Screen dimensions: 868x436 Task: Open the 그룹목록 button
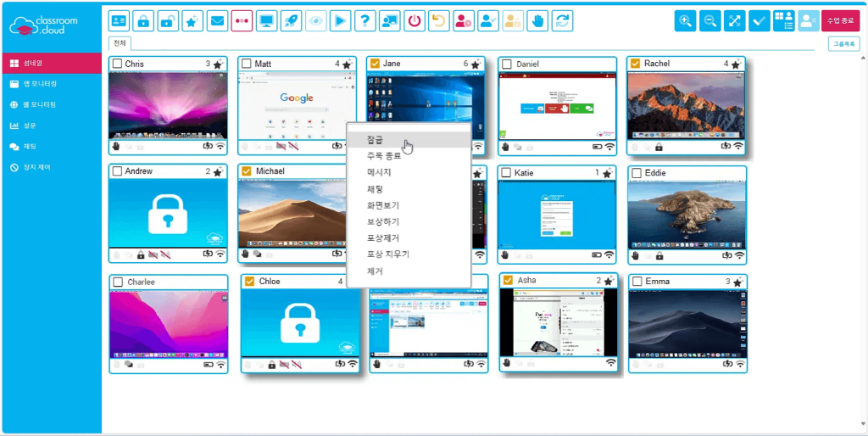pos(843,44)
